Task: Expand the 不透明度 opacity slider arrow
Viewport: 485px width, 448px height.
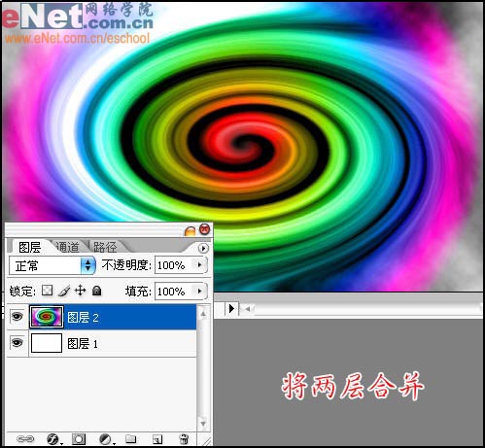Action: tap(199, 265)
